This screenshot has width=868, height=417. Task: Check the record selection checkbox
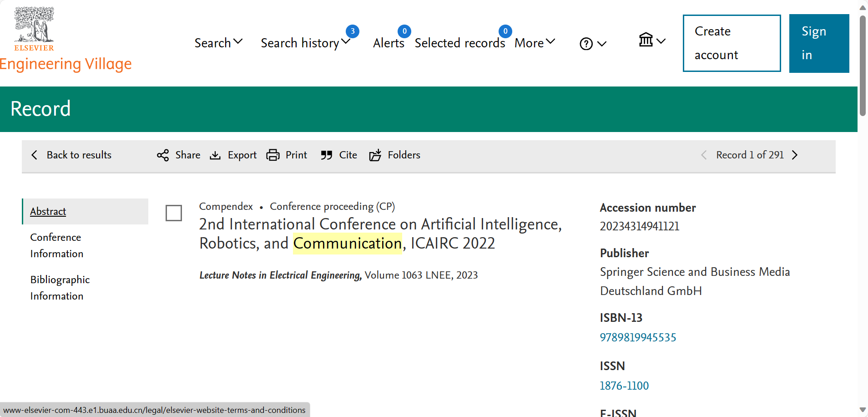[174, 213]
